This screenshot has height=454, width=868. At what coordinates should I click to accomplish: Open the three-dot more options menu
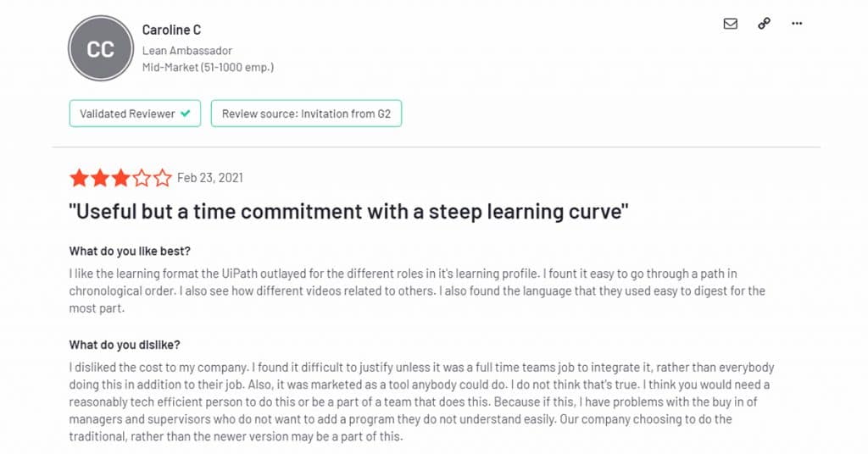(797, 24)
